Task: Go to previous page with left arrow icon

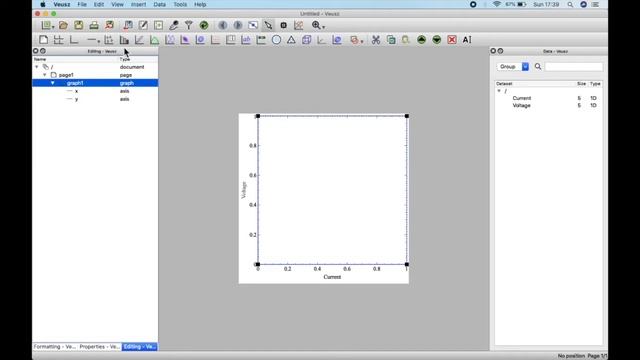Action: coord(222,25)
